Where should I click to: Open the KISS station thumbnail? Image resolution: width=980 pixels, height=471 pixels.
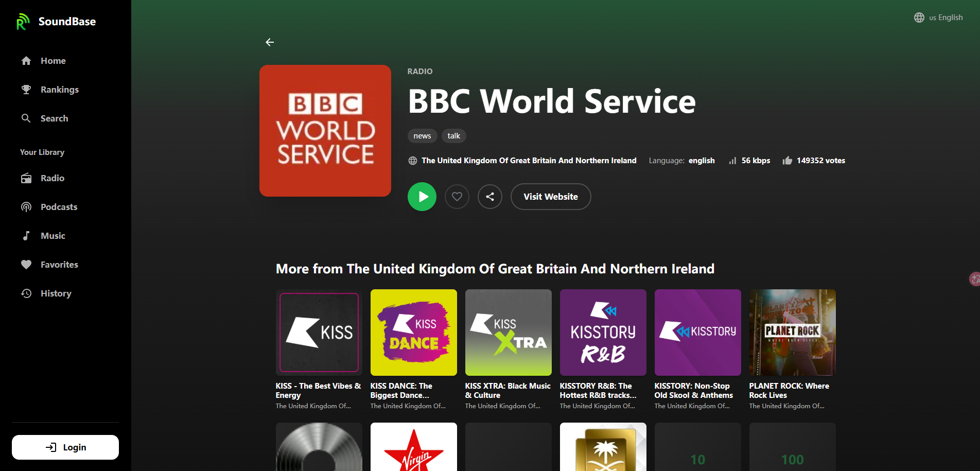point(319,333)
